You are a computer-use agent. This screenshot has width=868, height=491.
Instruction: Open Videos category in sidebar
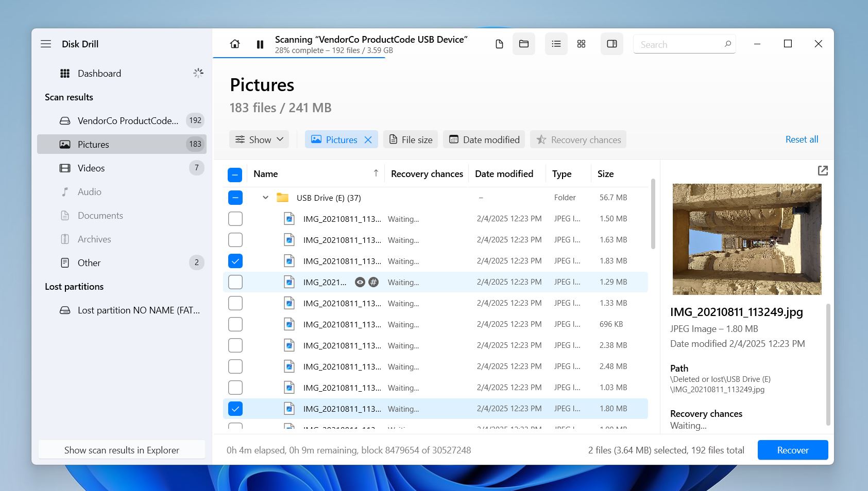click(122, 168)
